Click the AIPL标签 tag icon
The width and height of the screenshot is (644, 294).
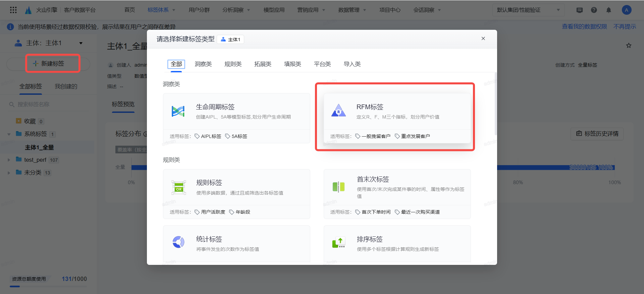pyautogui.click(x=197, y=136)
